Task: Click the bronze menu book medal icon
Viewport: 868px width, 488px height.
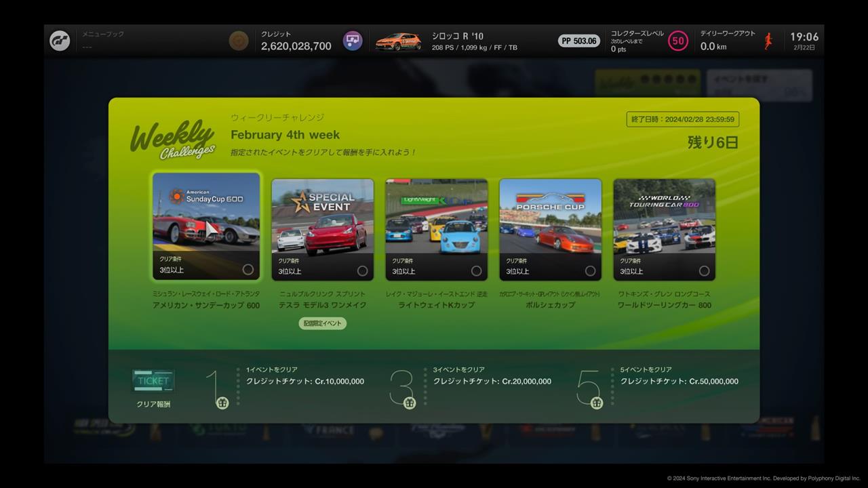Action: coord(239,41)
